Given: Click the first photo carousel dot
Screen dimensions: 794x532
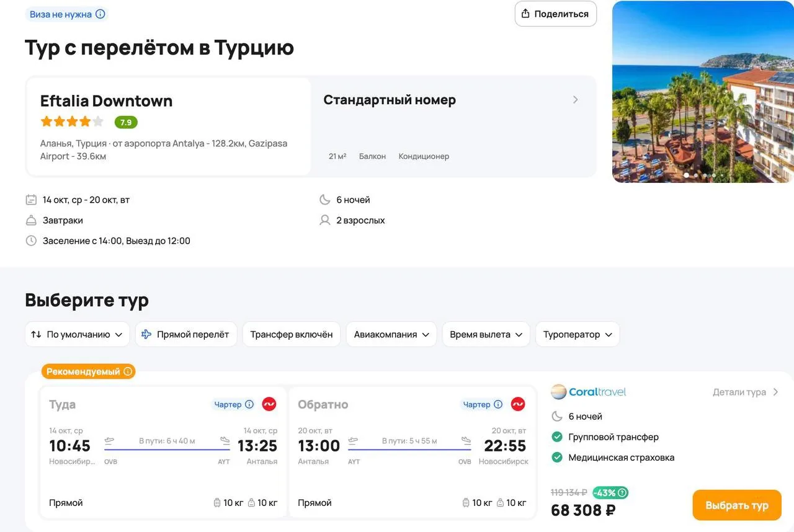Looking at the screenshot, I should point(686,175).
